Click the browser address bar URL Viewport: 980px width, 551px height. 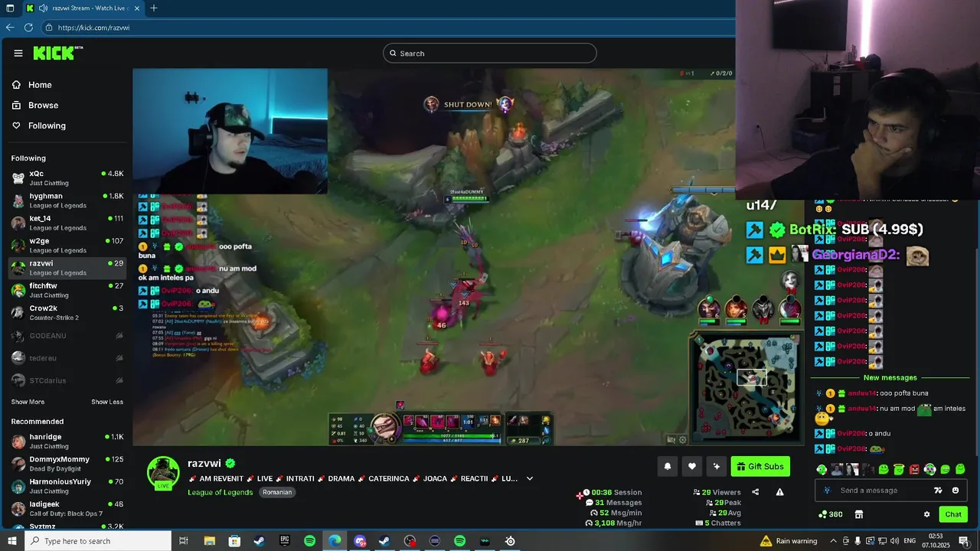[93, 28]
